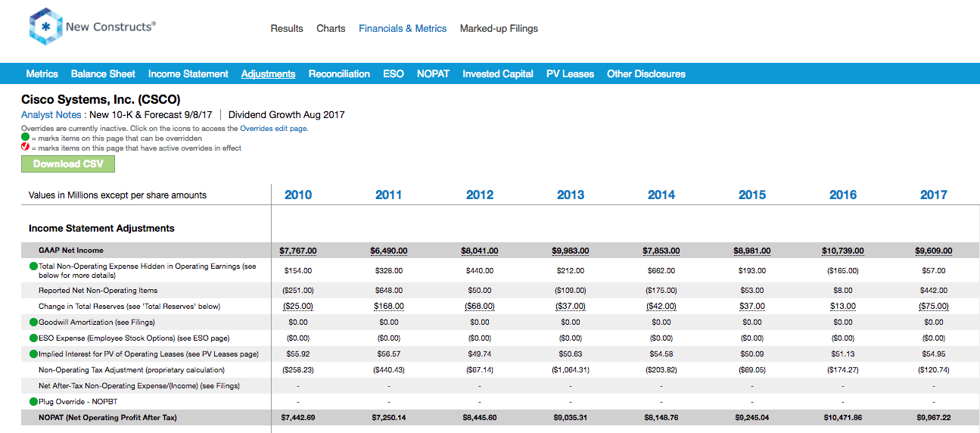Image resolution: width=980 pixels, height=433 pixels.
Task: Click 2017 GAAP Net Income $9,609.00
Action: click(x=934, y=251)
